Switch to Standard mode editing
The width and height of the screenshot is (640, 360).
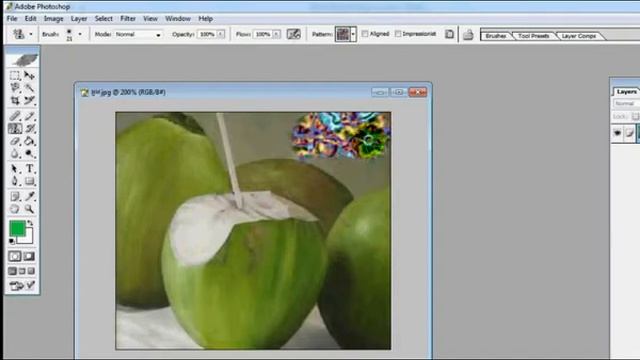pos(15,256)
